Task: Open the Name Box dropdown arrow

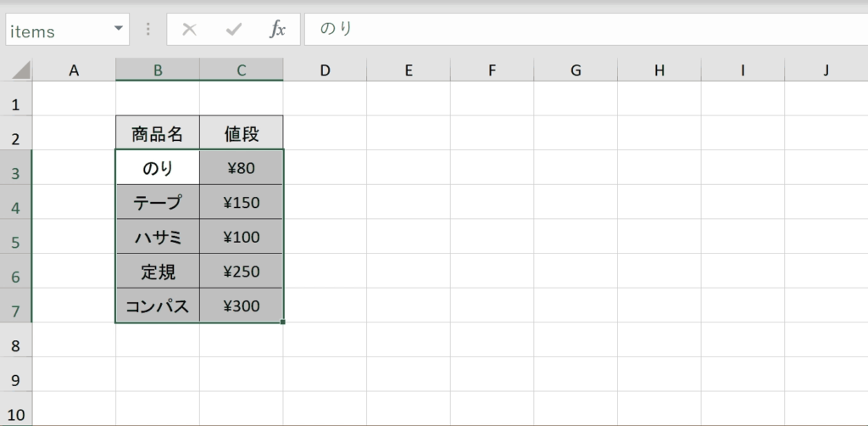Action: (x=119, y=29)
